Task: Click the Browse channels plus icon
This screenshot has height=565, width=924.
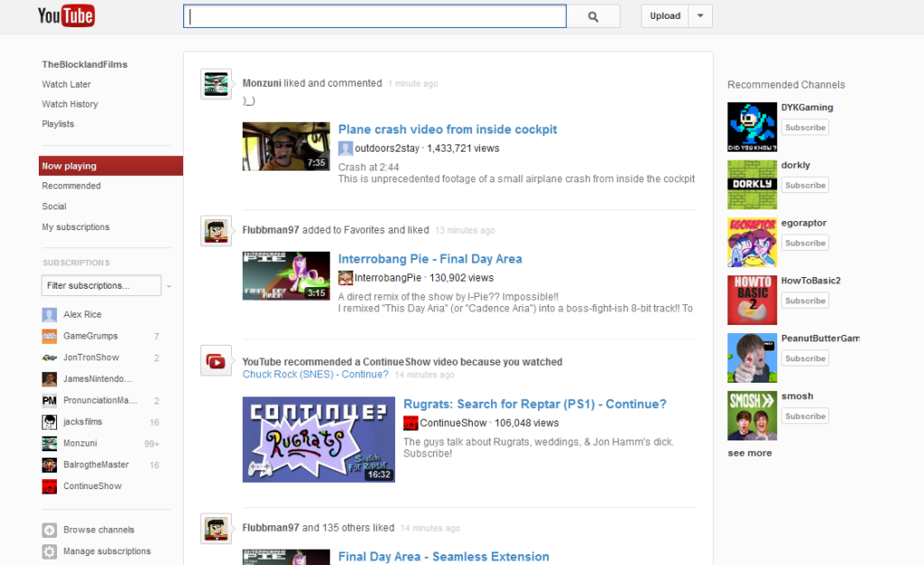Action: click(50, 530)
